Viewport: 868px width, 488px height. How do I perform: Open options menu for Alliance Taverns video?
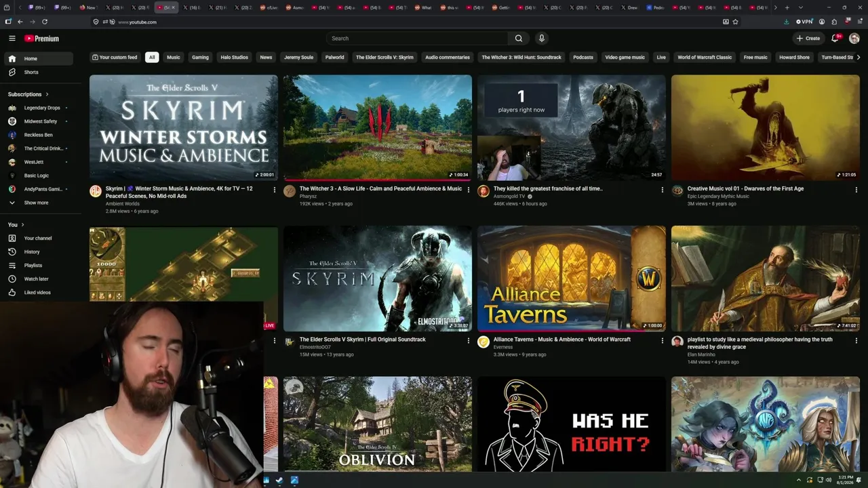pos(663,340)
